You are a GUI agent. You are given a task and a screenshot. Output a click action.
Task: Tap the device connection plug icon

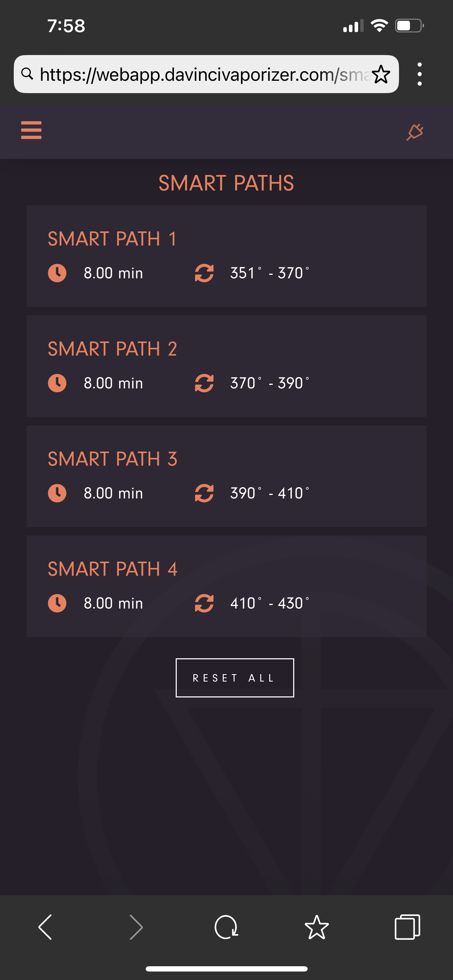point(415,132)
